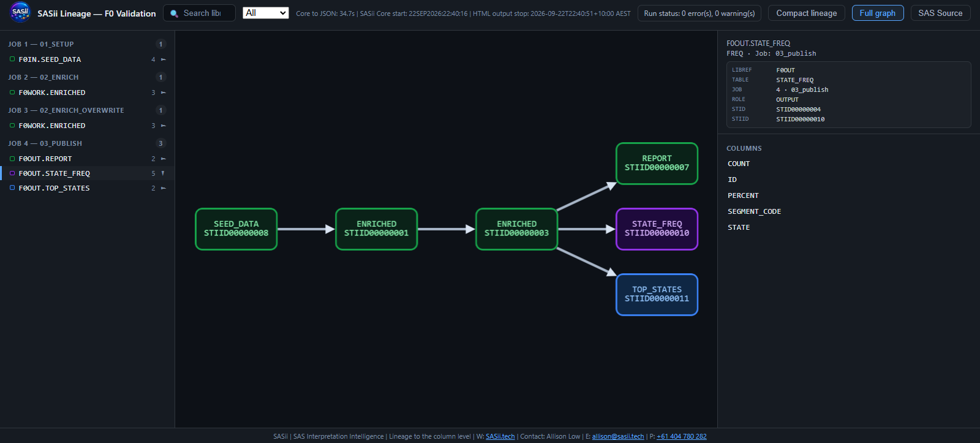Expand the F0IN.SEED_DATA row arrow
Viewport: 980px width, 443px height.
163,59
